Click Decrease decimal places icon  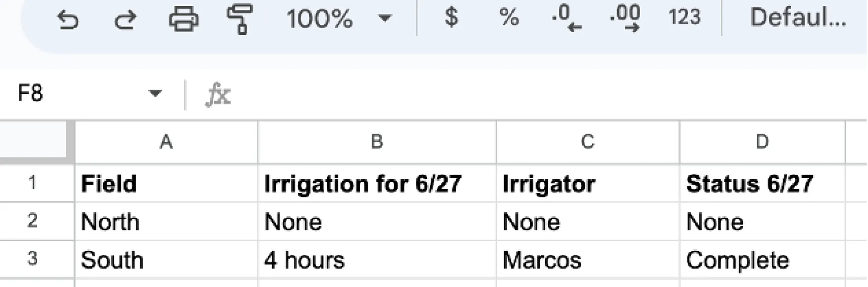click(x=566, y=19)
